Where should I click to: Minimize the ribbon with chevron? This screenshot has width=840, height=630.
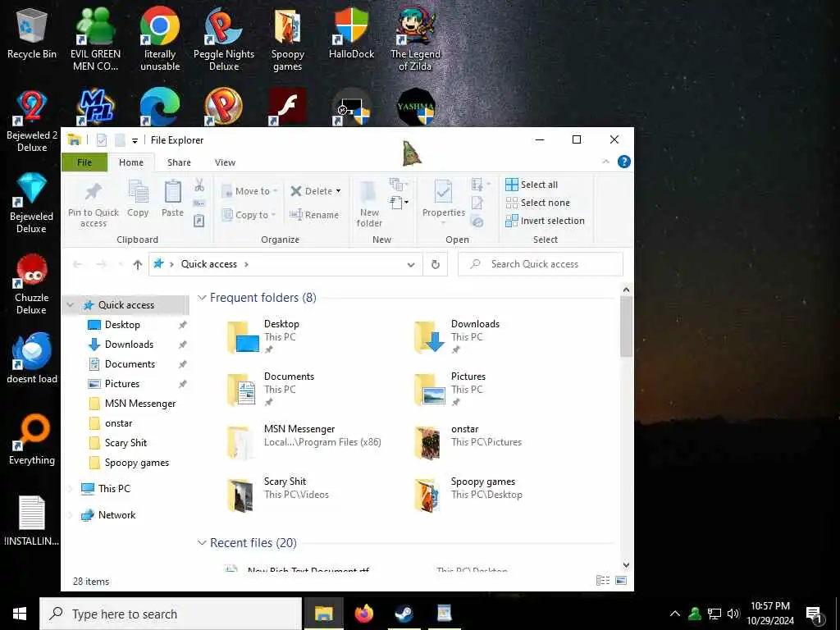606,162
